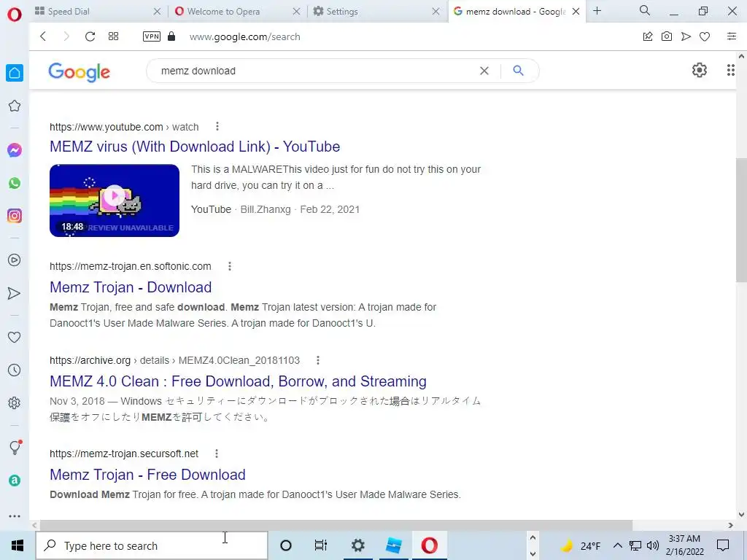Reload the current Google search page
Image resolution: width=747 pixels, height=560 pixels.
pyautogui.click(x=90, y=36)
